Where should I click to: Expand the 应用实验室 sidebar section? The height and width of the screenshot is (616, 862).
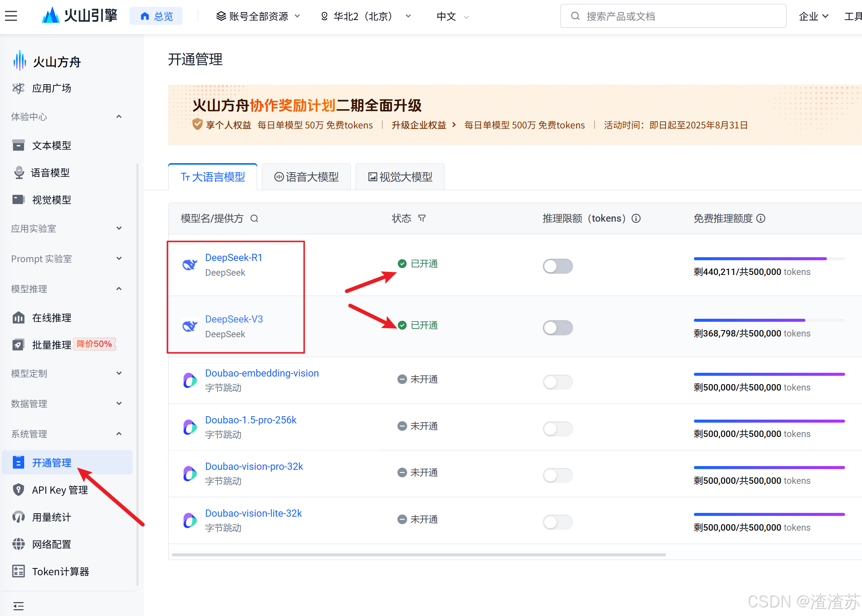(119, 228)
